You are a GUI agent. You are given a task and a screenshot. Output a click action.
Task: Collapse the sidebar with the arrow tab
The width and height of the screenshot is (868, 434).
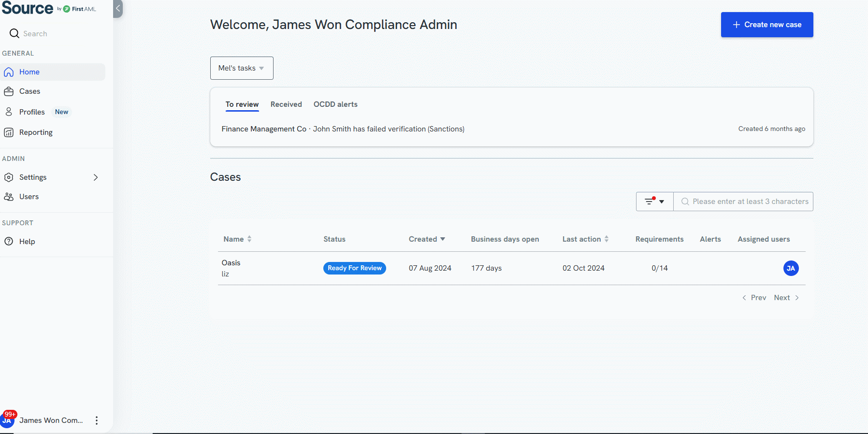[117, 8]
